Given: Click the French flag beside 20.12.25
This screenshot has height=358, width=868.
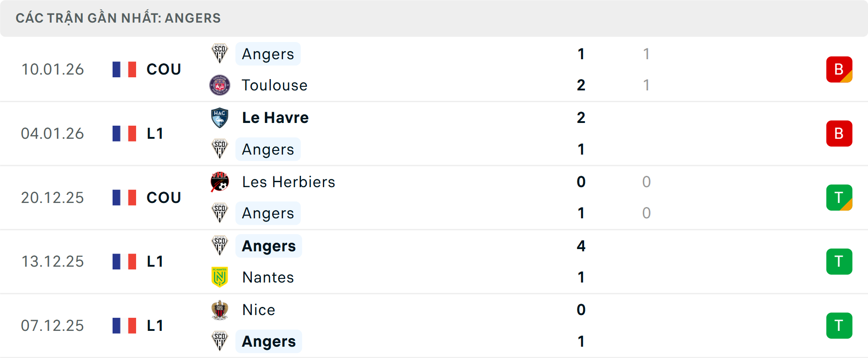Looking at the screenshot, I should pos(124,198).
